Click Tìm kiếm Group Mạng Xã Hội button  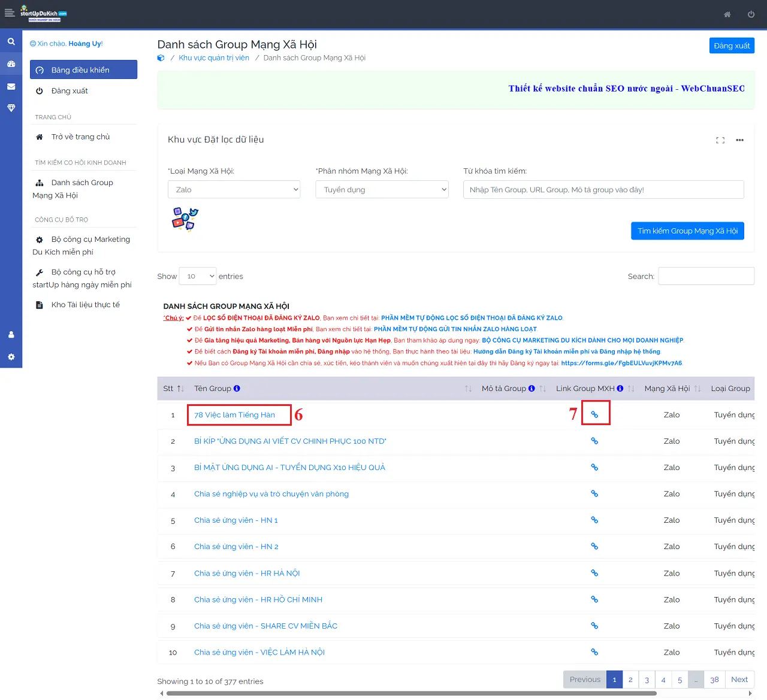click(x=687, y=231)
